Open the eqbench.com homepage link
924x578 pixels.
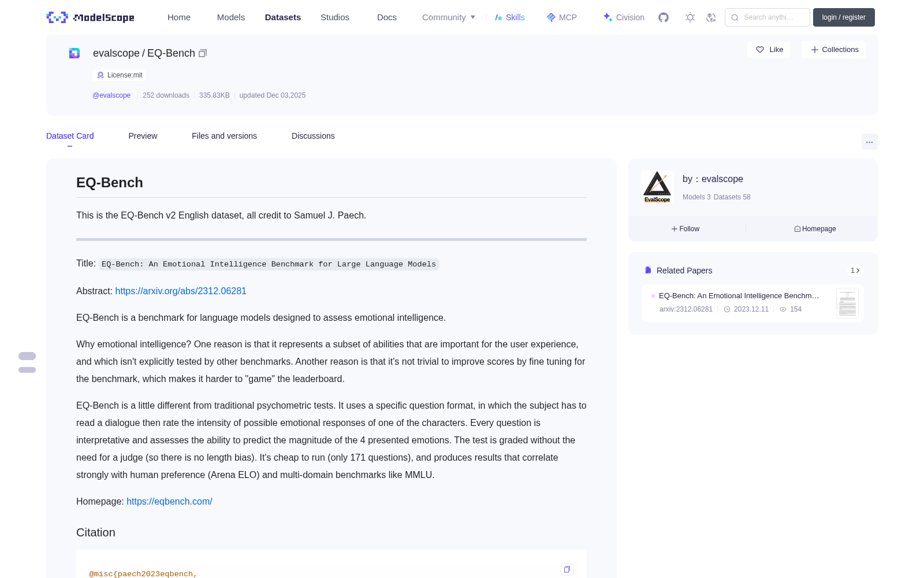click(169, 501)
